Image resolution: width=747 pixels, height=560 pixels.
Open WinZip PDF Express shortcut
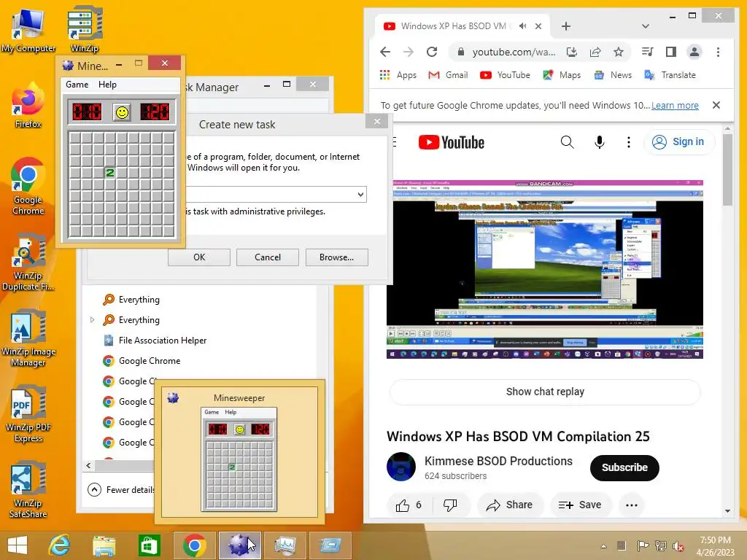[x=28, y=414]
